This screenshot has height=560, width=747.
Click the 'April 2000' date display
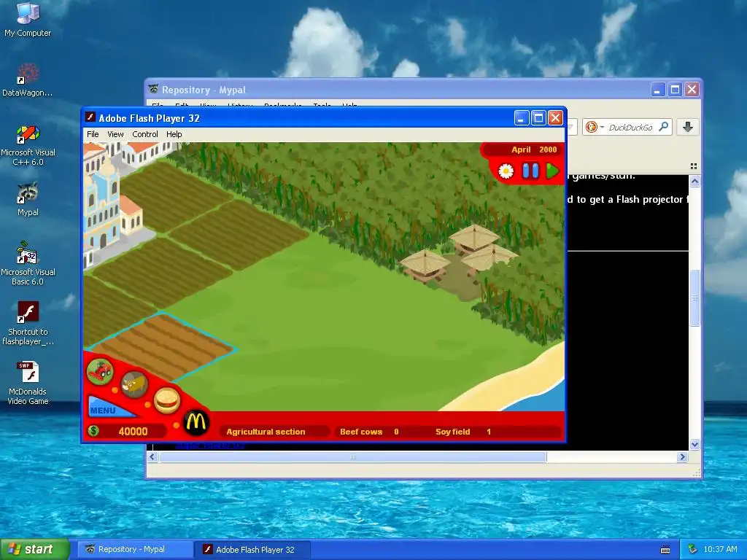(x=534, y=149)
